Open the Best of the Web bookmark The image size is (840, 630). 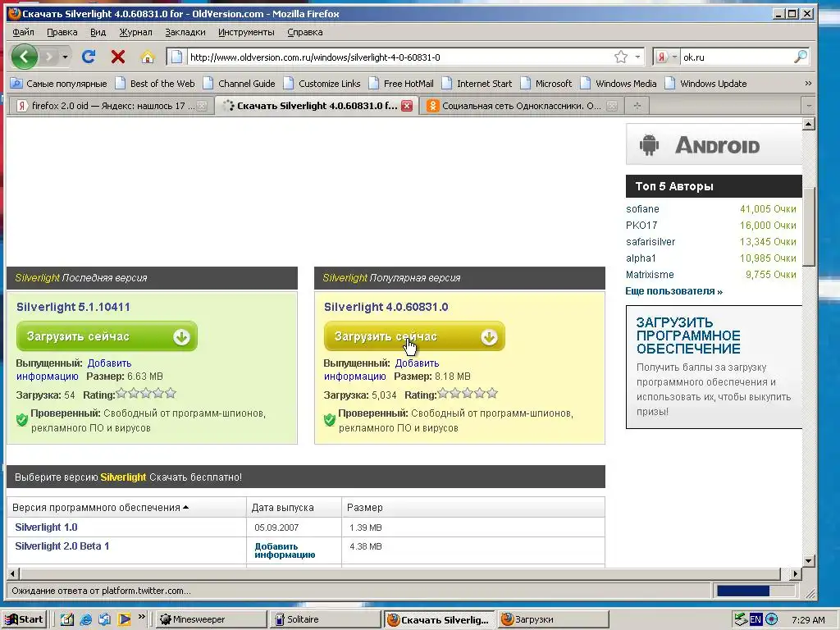(x=155, y=84)
